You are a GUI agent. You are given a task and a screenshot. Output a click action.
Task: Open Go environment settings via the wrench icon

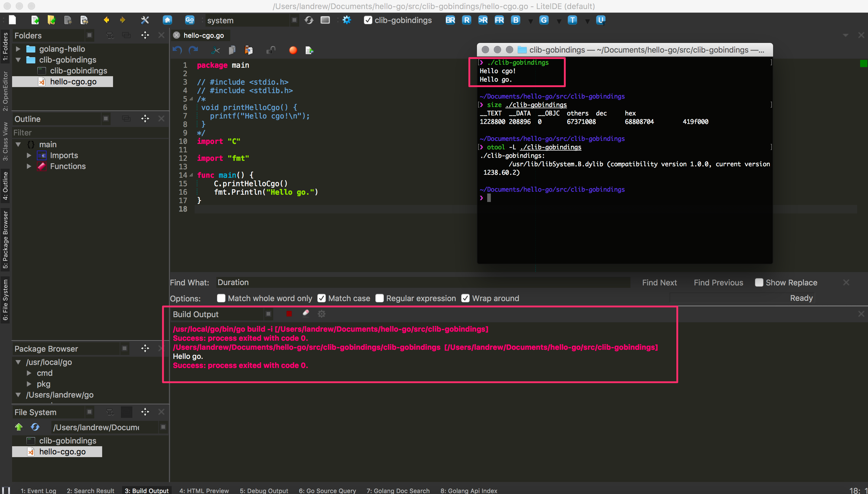coord(144,20)
